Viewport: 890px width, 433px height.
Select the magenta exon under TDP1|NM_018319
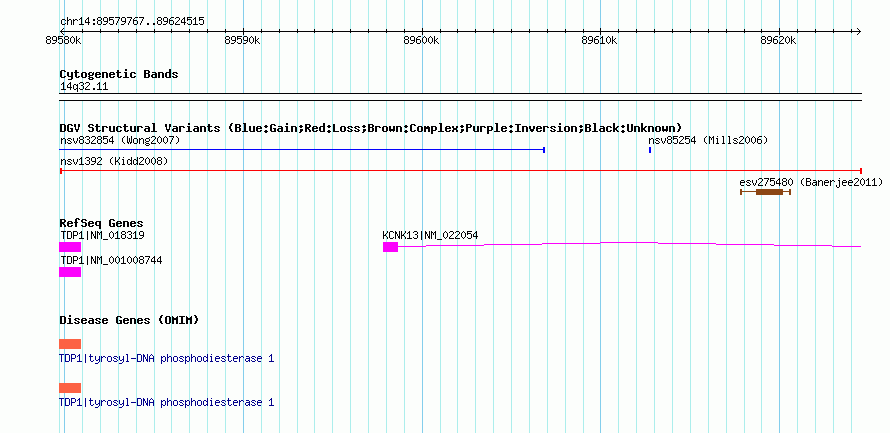click(70, 247)
